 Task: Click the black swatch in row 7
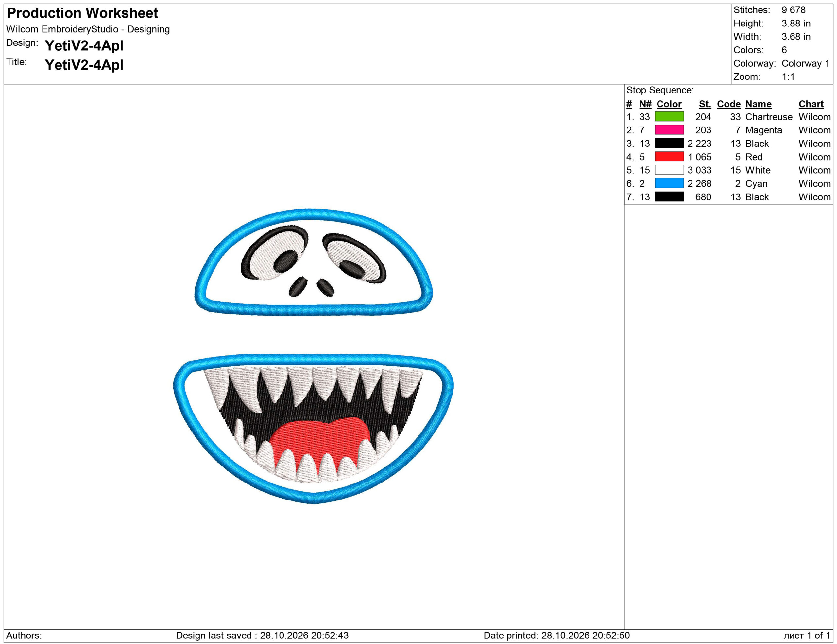[x=669, y=196]
